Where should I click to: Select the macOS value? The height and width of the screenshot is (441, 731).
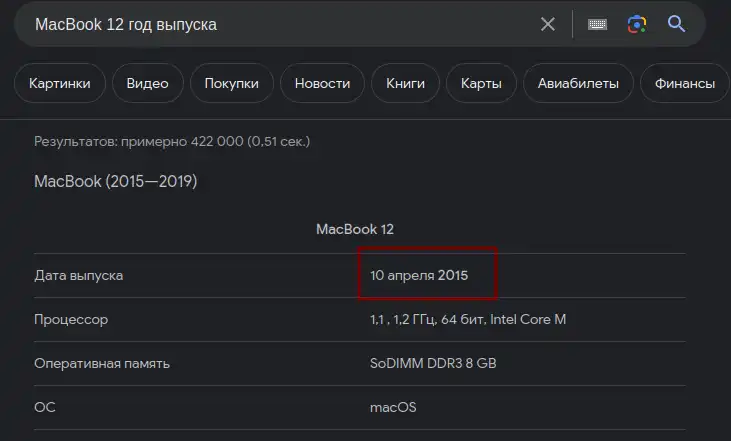tap(393, 407)
